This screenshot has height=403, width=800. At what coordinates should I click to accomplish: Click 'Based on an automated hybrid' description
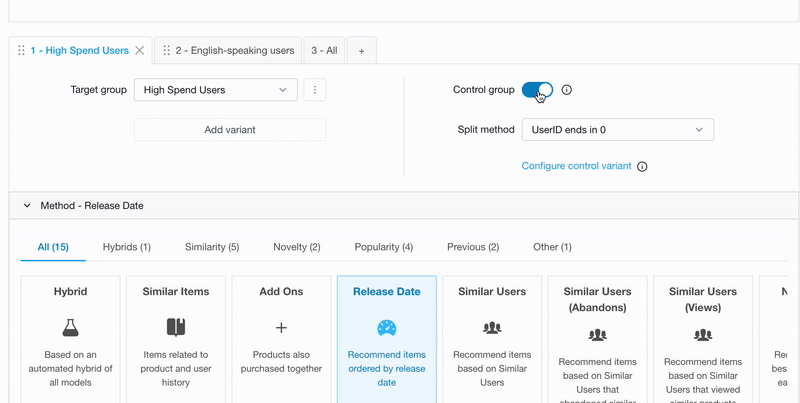pyautogui.click(x=70, y=368)
